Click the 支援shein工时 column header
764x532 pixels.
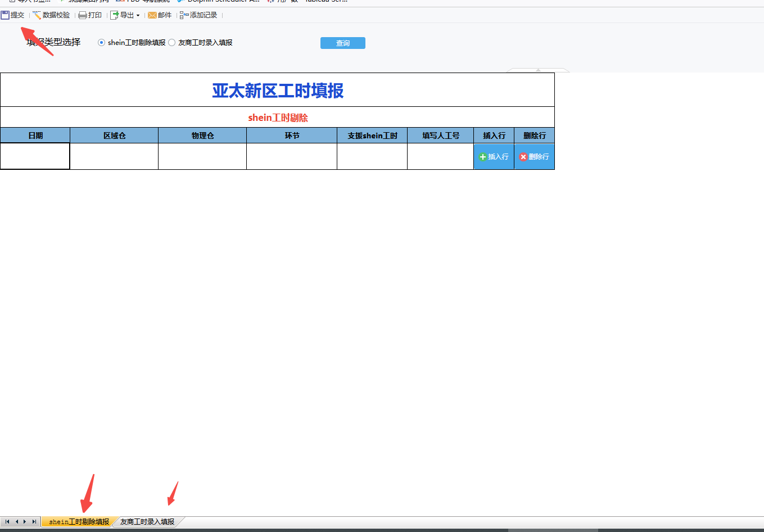pyautogui.click(x=372, y=136)
